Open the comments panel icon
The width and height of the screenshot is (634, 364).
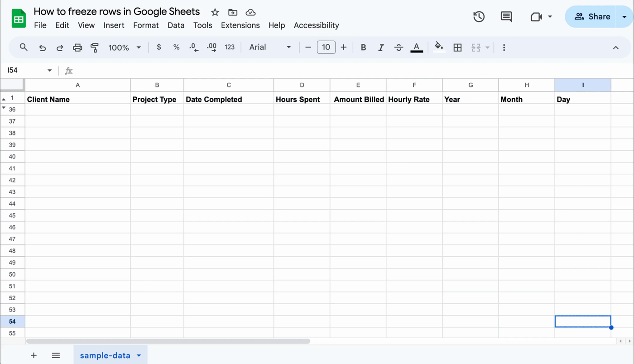506,17
